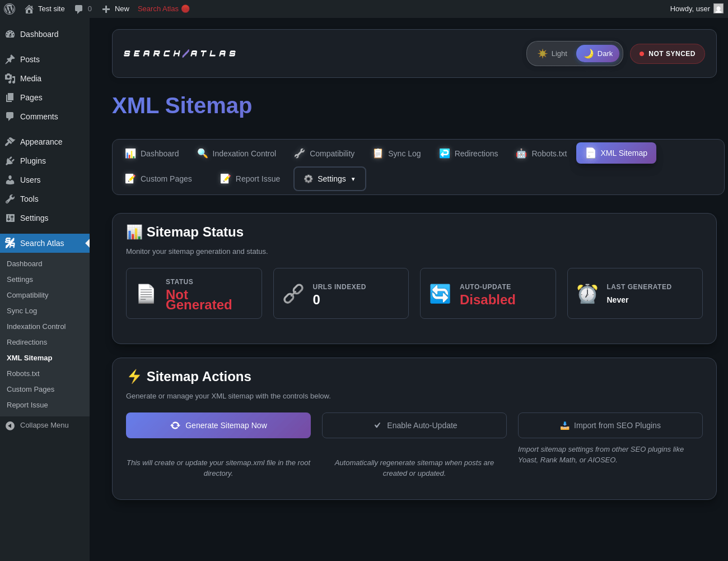Open the Howdy, user account menu
The image size is (728, 561).
click(x=697, y=9)
